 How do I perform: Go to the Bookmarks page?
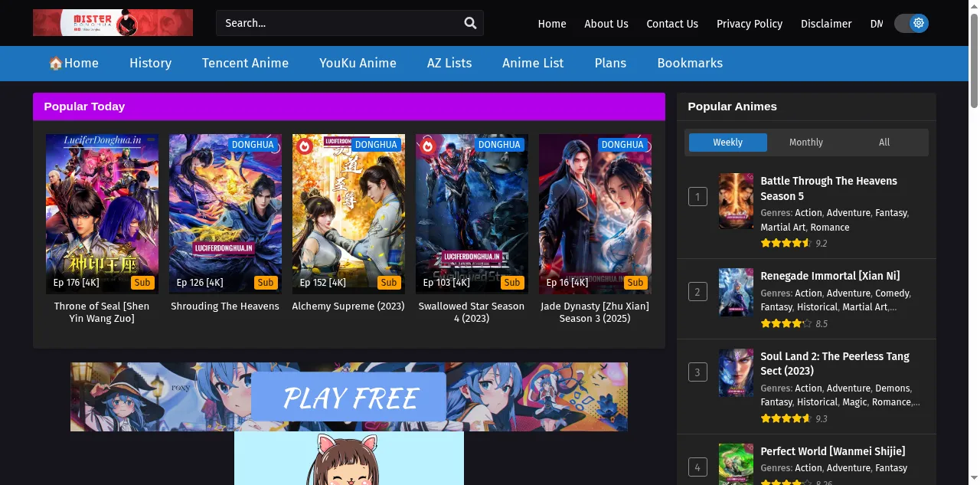[690, 63]
